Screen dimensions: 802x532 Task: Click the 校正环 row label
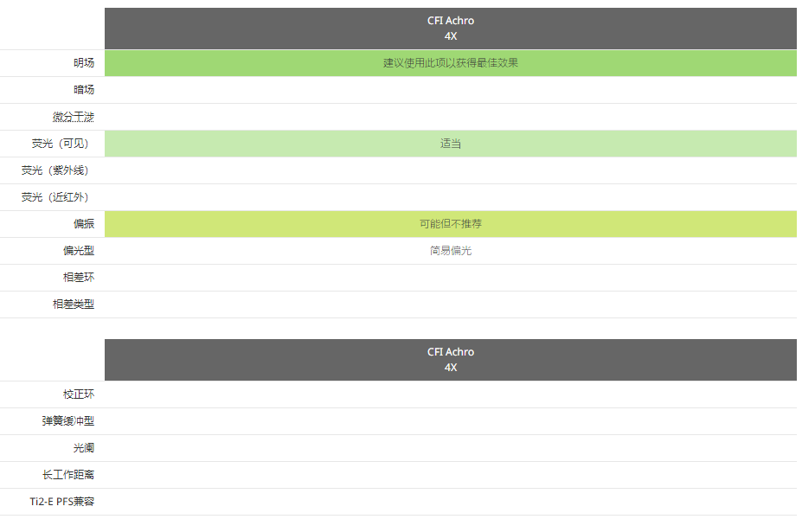coord(79,394)
